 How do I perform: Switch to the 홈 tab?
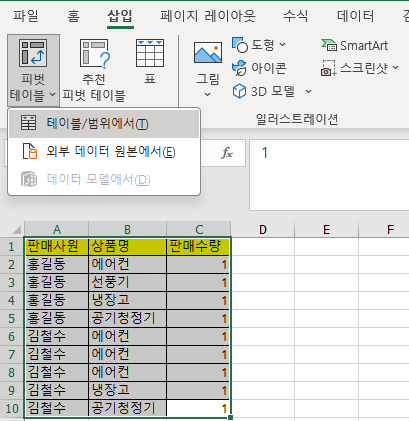(73, 16)
